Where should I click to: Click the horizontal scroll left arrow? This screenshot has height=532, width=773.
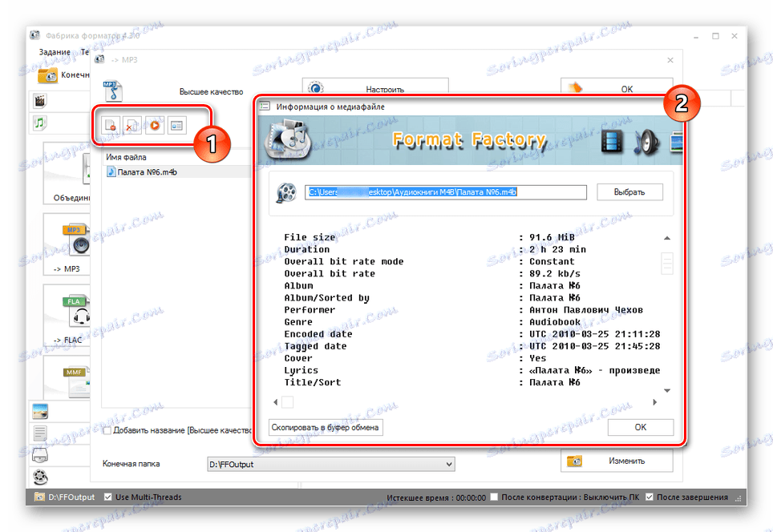(275, 402)
